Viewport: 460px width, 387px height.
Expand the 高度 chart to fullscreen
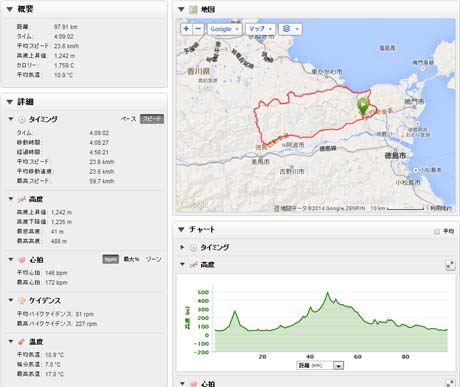pos(450,265)
